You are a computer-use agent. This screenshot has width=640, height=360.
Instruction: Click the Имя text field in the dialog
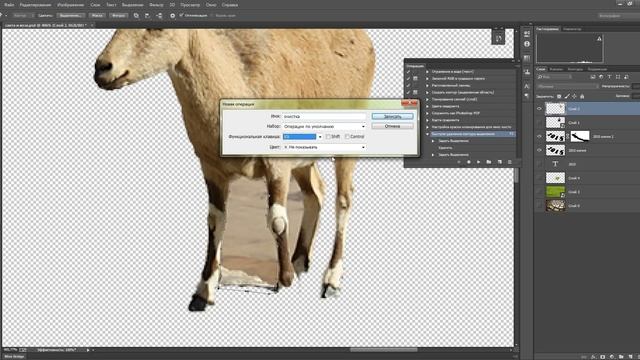pos(324,116)
